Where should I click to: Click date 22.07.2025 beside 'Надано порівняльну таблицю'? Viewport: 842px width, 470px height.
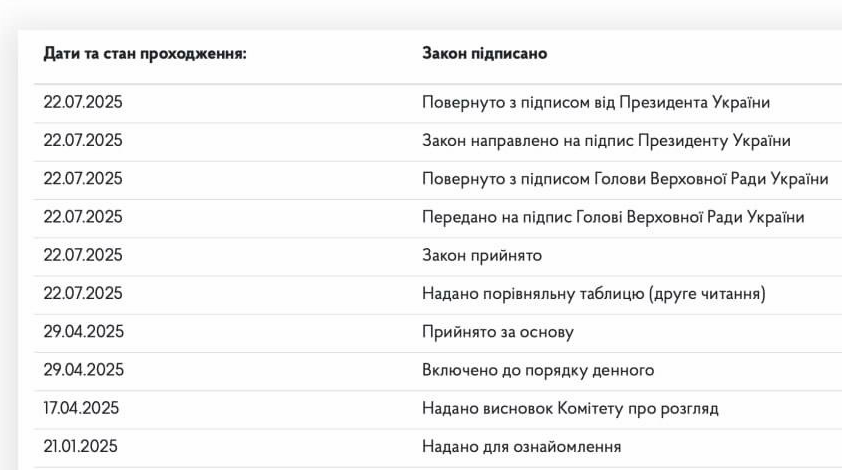[x=83, y=293]
